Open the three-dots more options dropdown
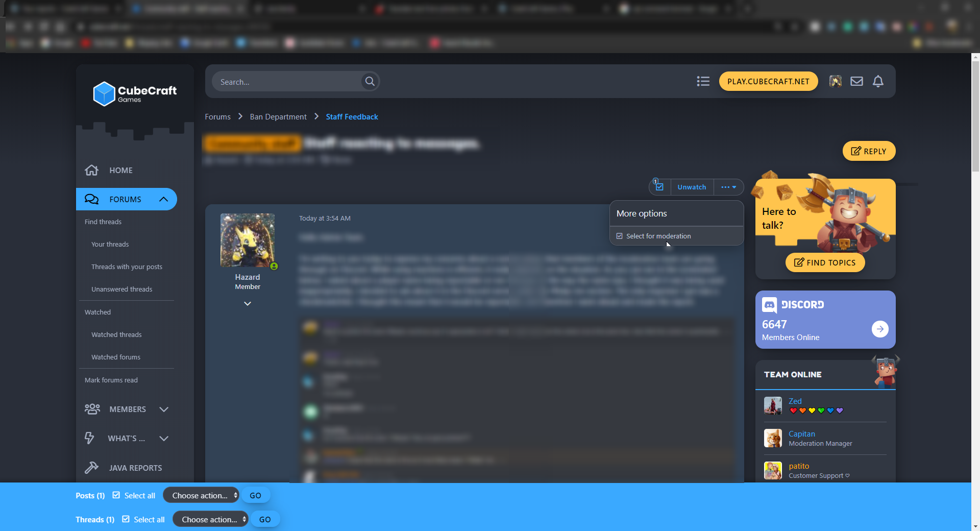980x531 pixels. [728, 187]
